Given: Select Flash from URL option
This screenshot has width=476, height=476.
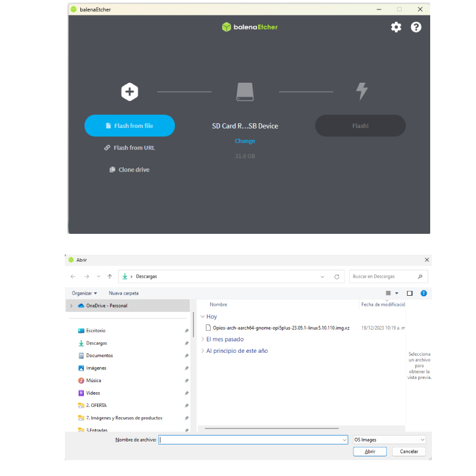Looking at the screenshot, I should pyautogui.click(x=130, y=148).
